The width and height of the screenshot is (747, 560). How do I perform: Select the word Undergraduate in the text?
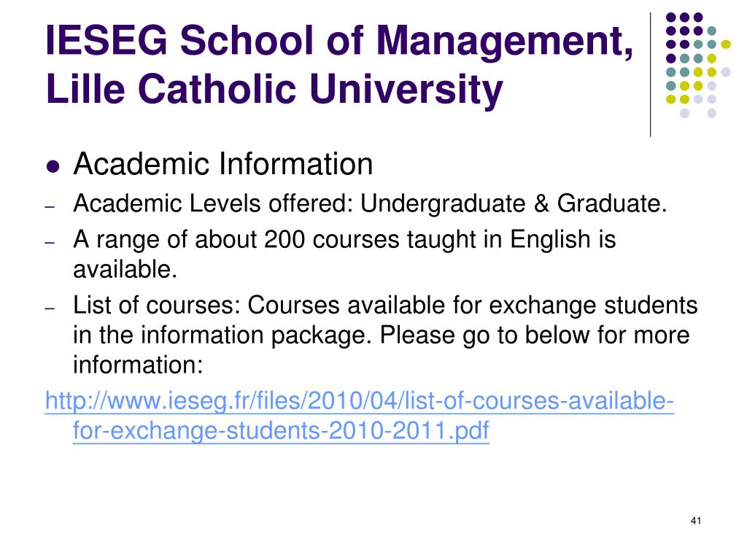click(x=443, y=205)
